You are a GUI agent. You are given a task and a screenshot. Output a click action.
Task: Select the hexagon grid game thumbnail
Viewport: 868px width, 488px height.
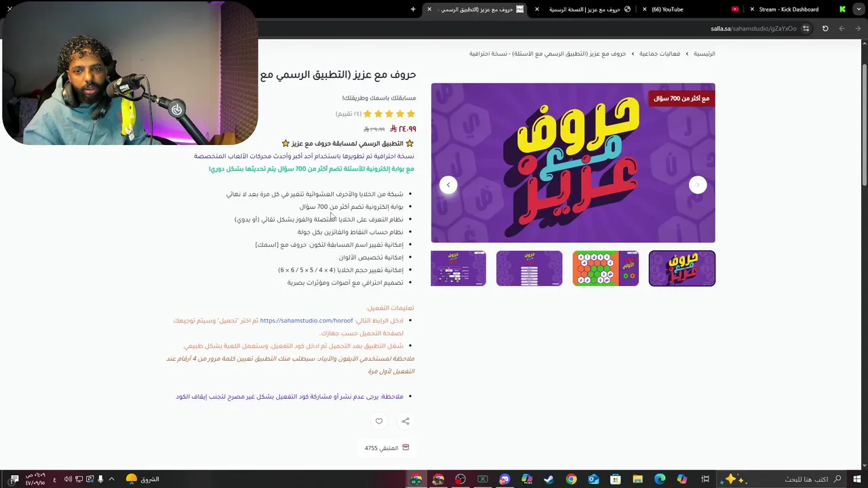(606, 268)
